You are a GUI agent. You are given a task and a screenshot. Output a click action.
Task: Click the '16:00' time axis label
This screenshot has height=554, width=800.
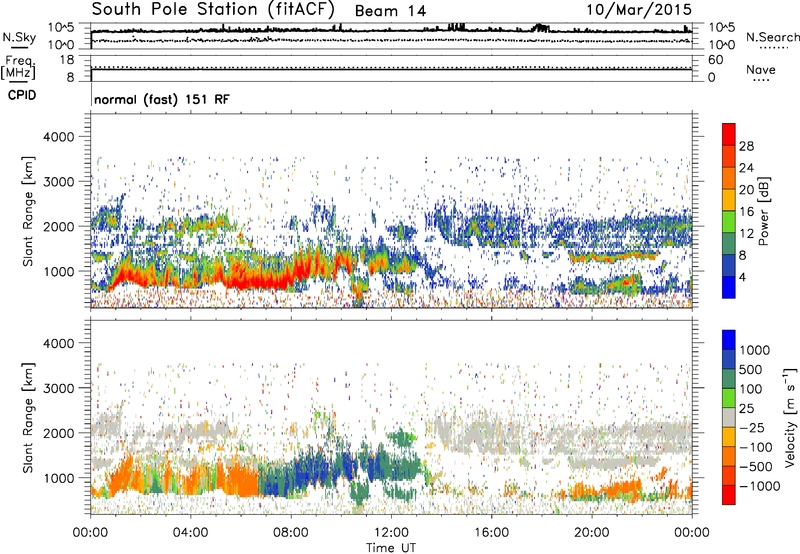click(491, 533)
